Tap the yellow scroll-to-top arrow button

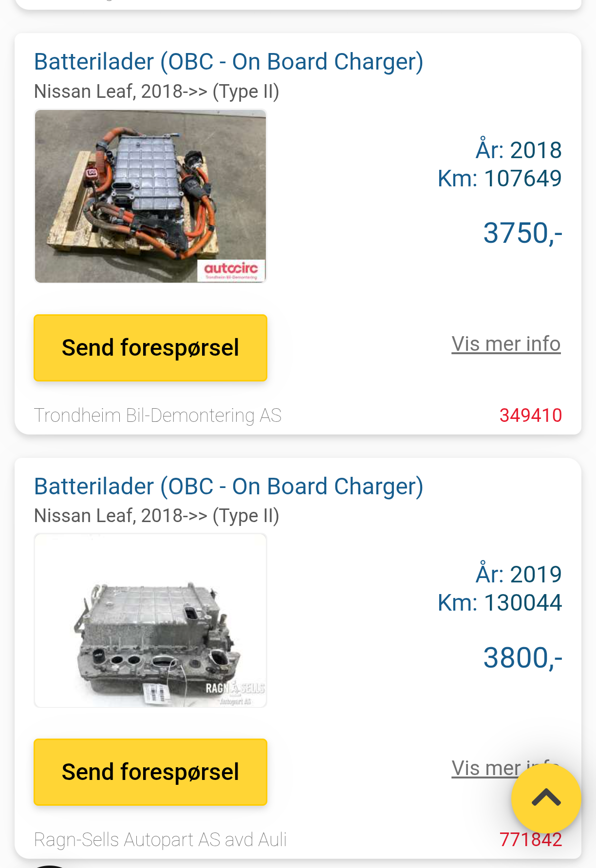pos(546,798)
